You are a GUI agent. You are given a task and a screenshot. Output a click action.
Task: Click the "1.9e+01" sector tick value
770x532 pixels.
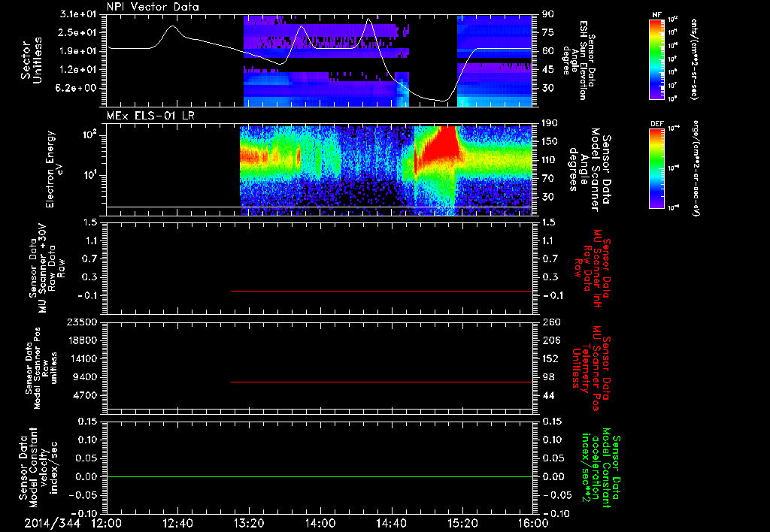coord(78,51)
